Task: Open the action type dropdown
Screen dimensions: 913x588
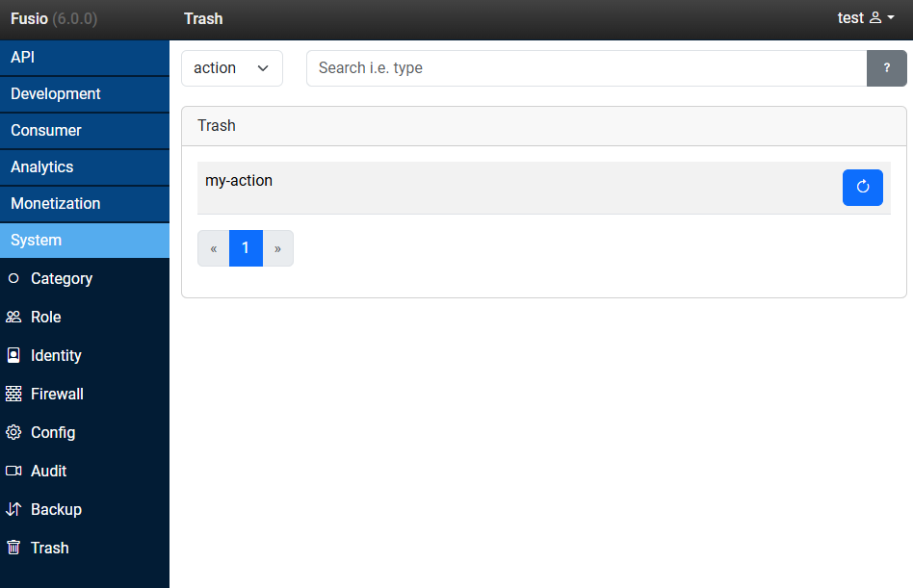Action: click(x=232, y=68)
